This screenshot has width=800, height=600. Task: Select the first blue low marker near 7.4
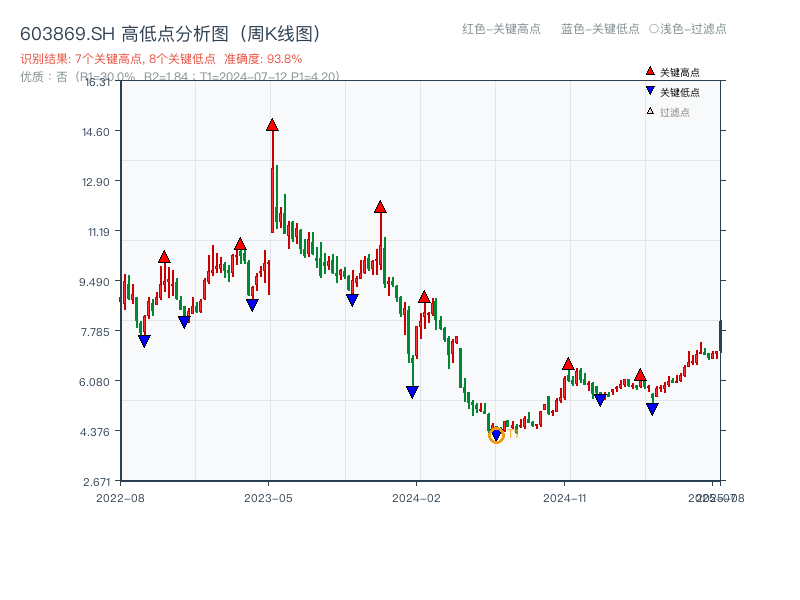point(144,341)
